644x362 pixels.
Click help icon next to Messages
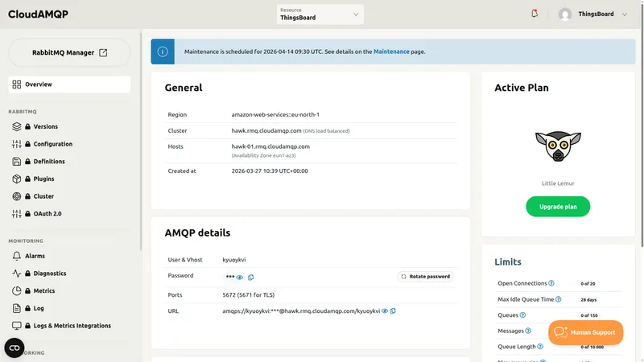coord(528,331)
